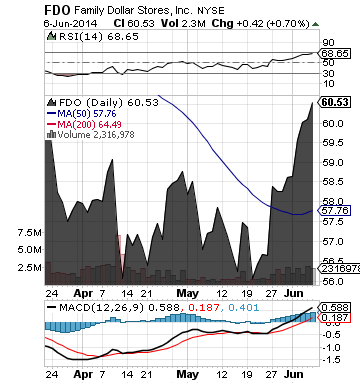Click the blue MA(50) legend line swatch
The image size is (360, 384).
pyautogui.click(x=52, y=113)
